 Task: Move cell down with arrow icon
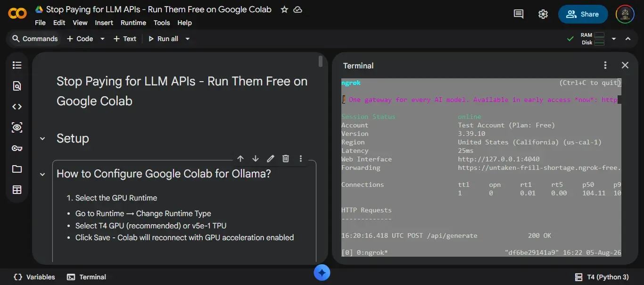tap(256, 159)
